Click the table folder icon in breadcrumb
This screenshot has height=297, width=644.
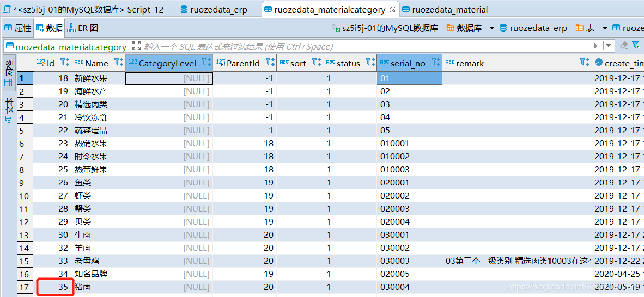click(x=579, y=28)
